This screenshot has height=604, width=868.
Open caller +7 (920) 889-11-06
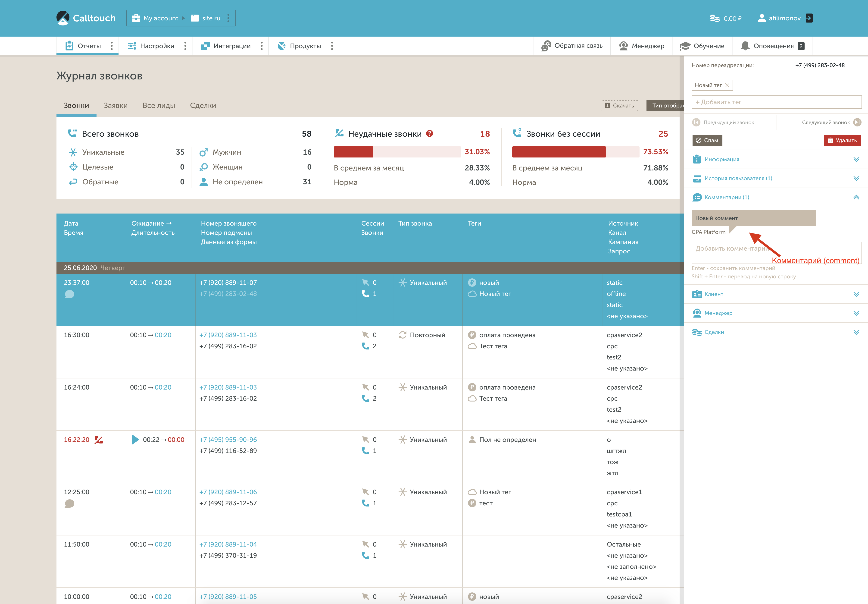228,492
